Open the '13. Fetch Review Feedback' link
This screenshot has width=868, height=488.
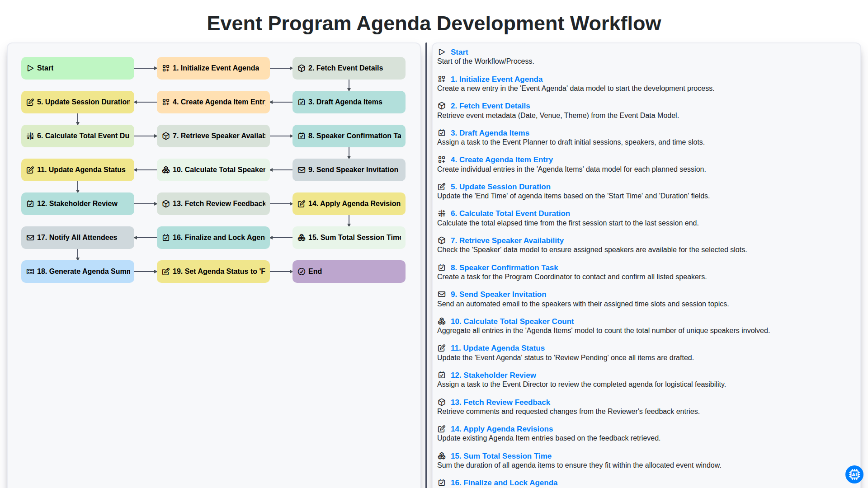tap(500, 402)
